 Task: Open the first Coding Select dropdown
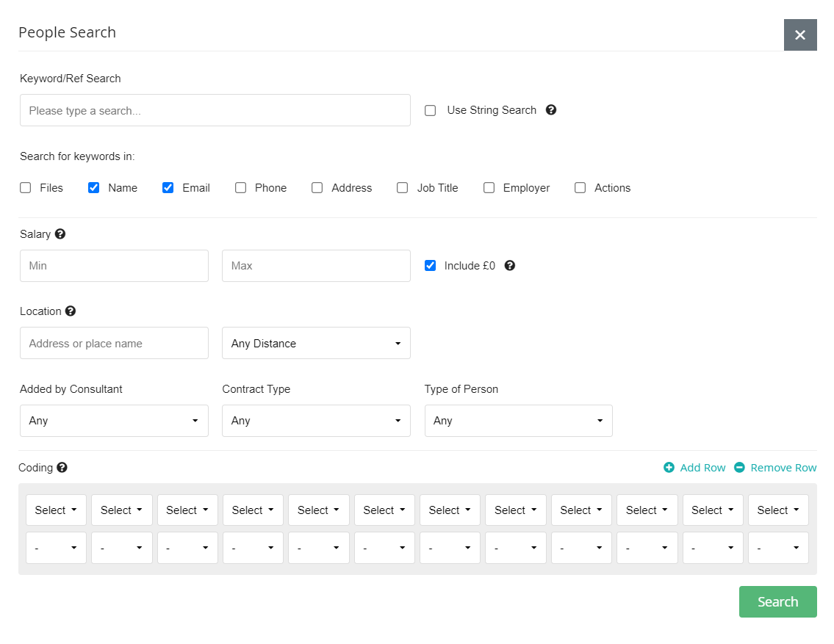(56, 510)
